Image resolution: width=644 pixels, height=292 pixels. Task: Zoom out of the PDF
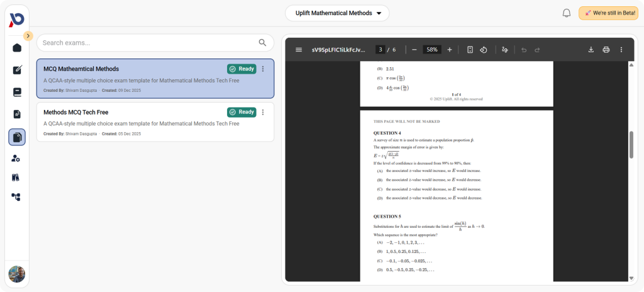tap(414, 50)
